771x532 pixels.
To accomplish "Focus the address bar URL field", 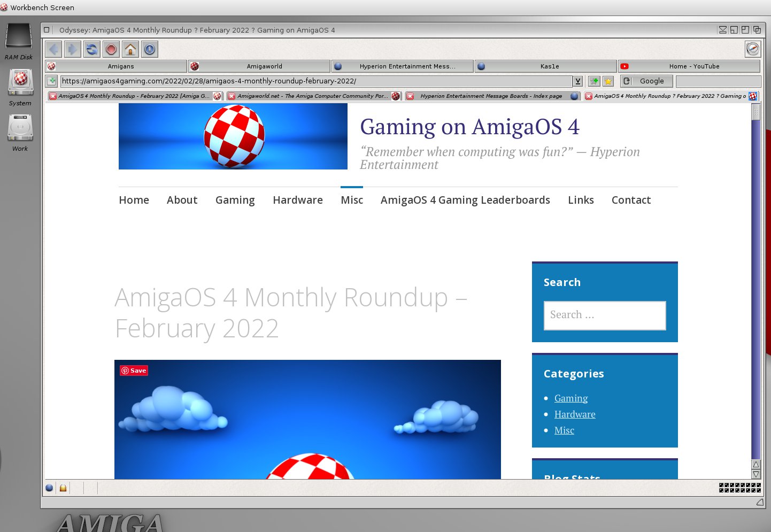I will [x=316, y=81].
